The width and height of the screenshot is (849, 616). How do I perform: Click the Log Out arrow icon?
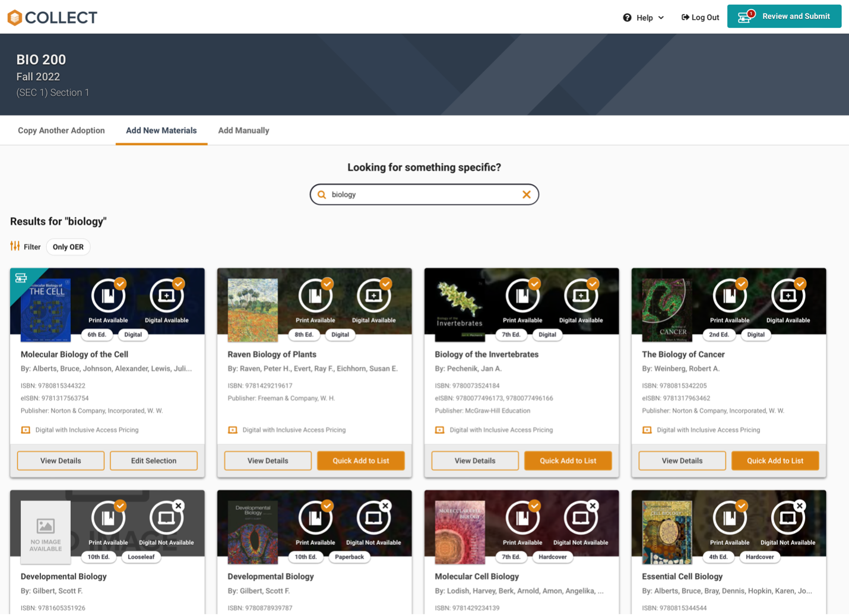685,18
